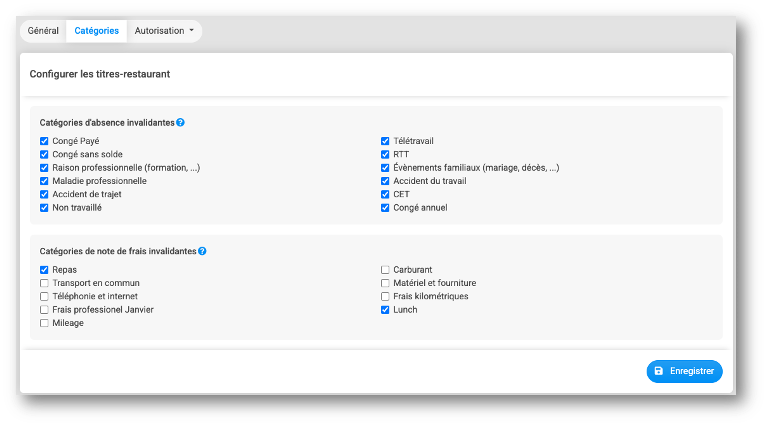Enable Frais kilométriques checkbox
The height and width of the screenshot is (426, 767).
tap(385, 296)
